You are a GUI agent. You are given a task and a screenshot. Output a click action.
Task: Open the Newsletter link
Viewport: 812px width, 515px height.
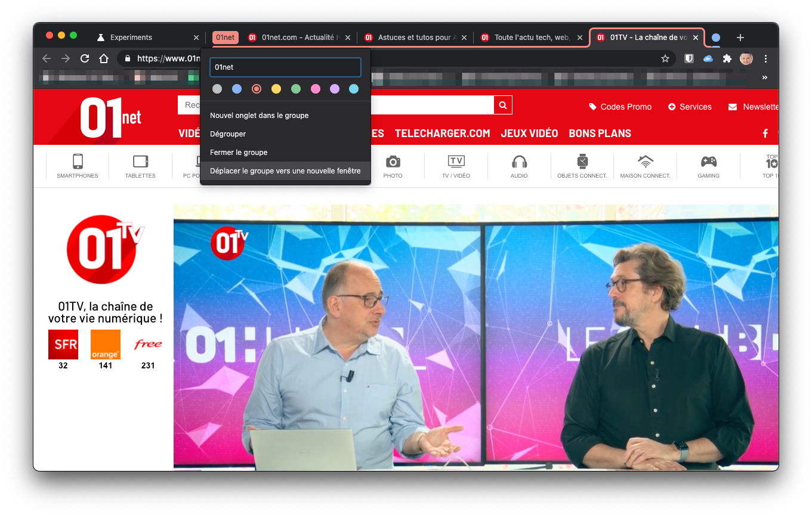coord(754,107)
